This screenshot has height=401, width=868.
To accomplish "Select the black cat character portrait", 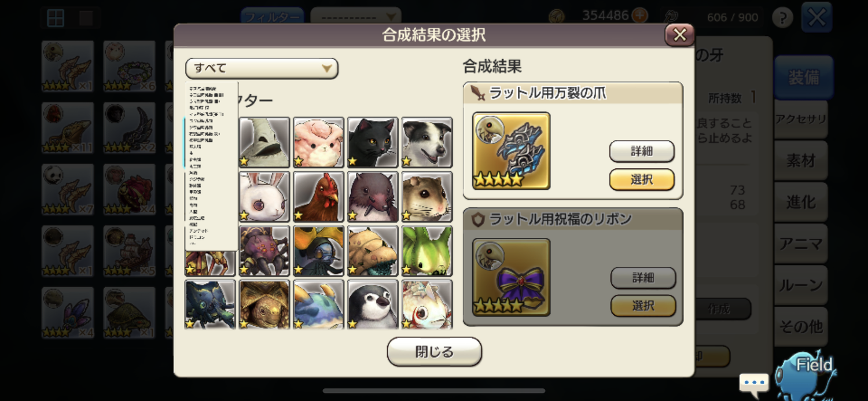I will (x=373, y=142).
